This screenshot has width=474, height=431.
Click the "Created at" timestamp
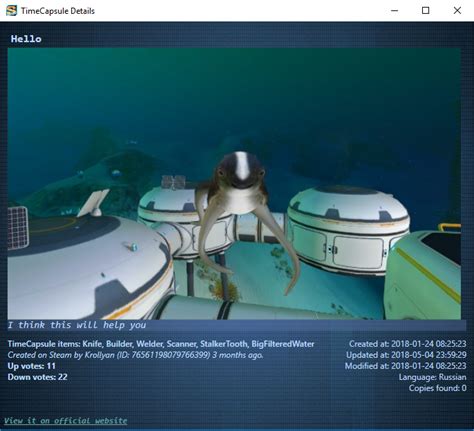(x=408, y=344)
